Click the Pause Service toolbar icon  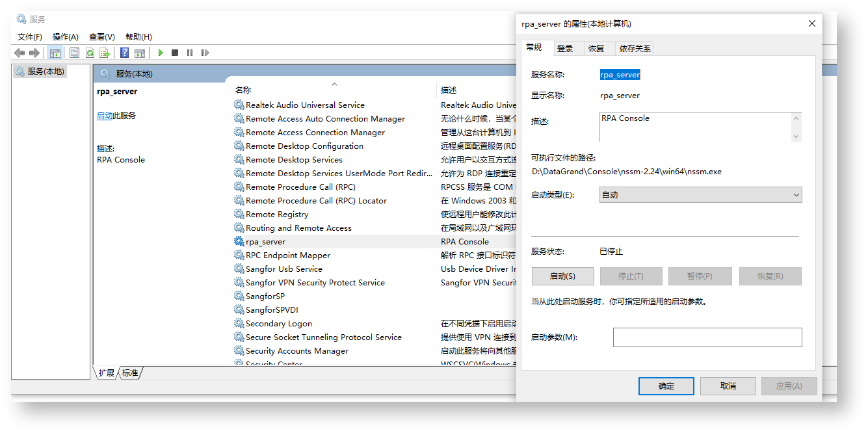click(190, 53)
